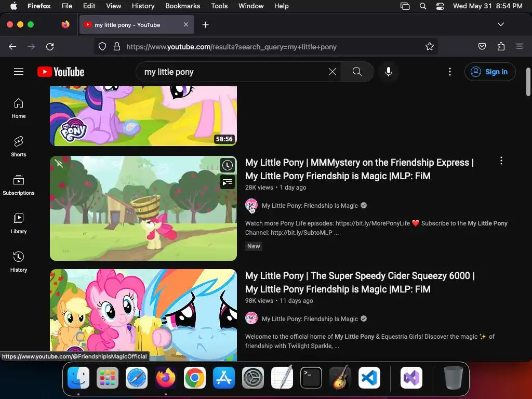Screen dimensions: 532x399
Task: Open the View menu
Action: 113,6
